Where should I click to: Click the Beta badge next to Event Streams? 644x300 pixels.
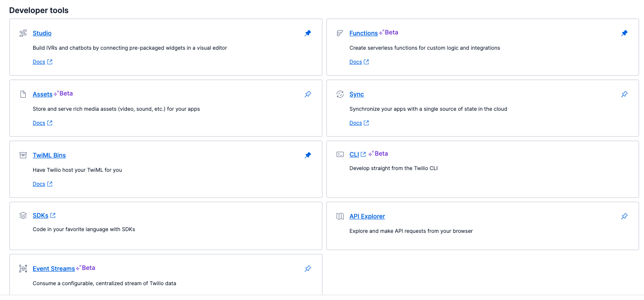point(85,268)
